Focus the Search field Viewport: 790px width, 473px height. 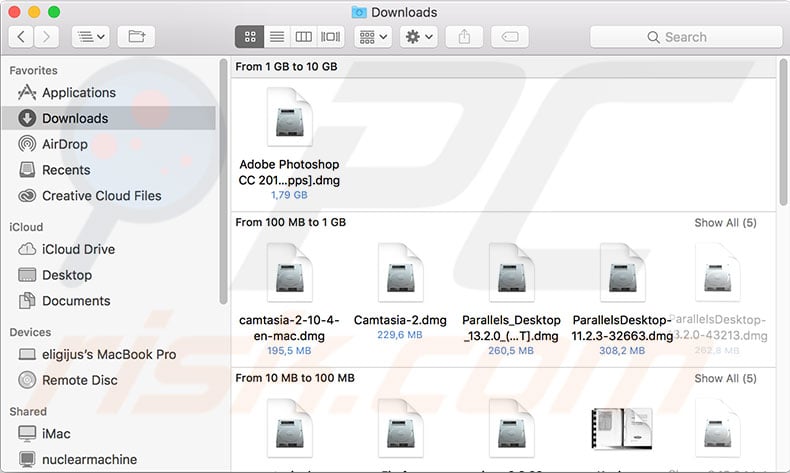click(x=686, y=37)
